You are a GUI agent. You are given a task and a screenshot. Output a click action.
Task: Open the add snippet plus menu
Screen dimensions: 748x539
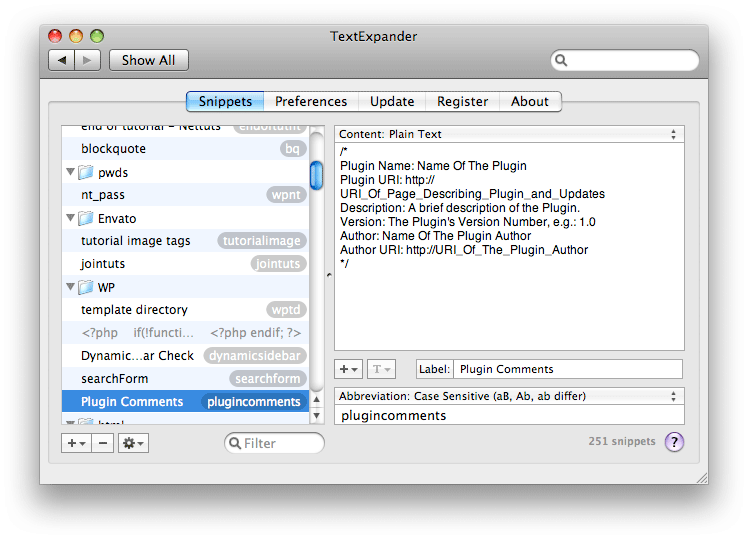click(x=76, y=443)
